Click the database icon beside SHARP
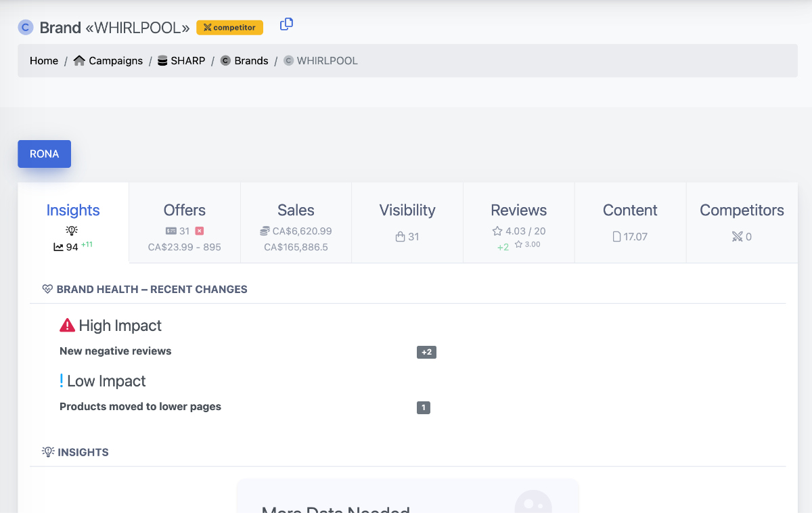 [x=162, y=61]
